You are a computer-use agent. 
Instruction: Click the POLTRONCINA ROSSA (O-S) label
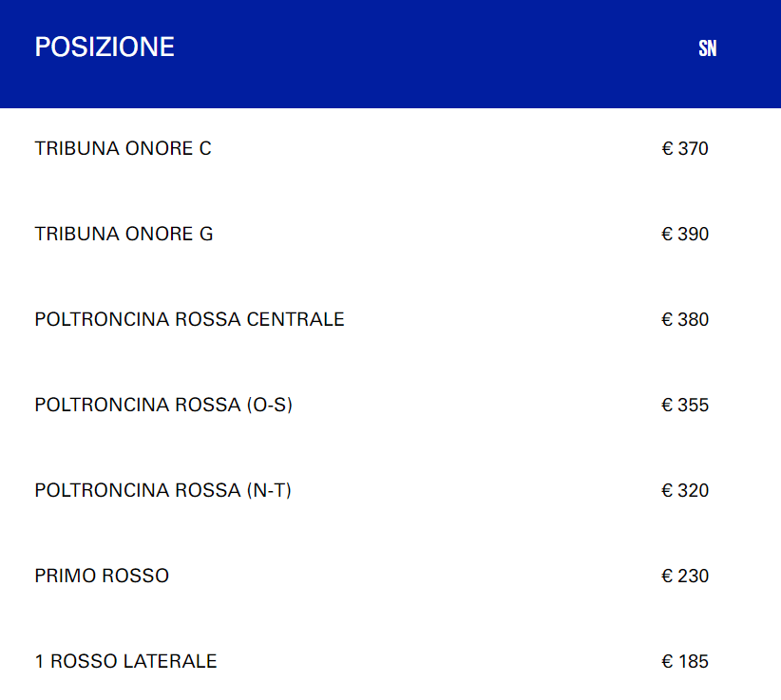pos(163,406)
